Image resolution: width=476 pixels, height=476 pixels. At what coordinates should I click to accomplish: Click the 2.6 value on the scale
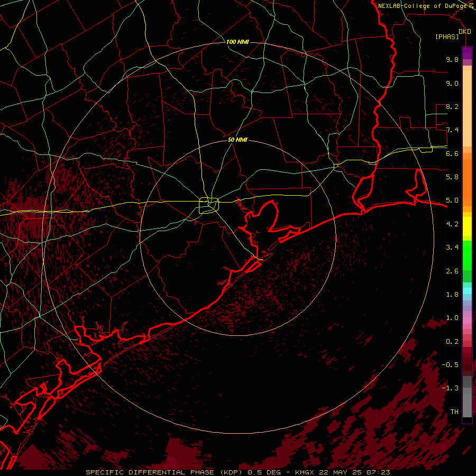[452, 271]
